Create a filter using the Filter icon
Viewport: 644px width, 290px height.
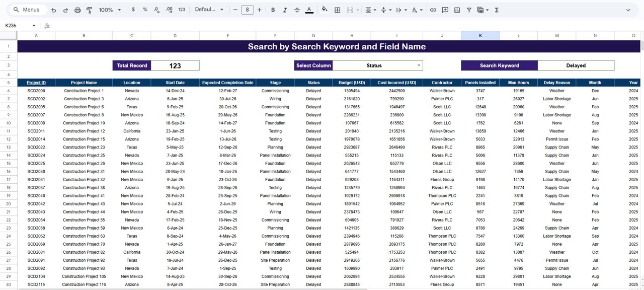click(469, 10)
